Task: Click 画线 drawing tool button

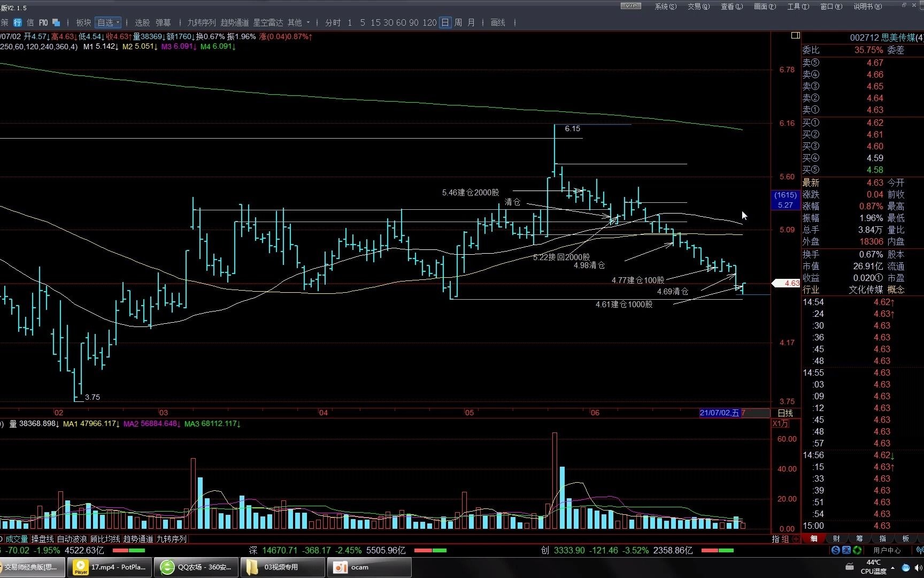Action: (x=498, y=22)
